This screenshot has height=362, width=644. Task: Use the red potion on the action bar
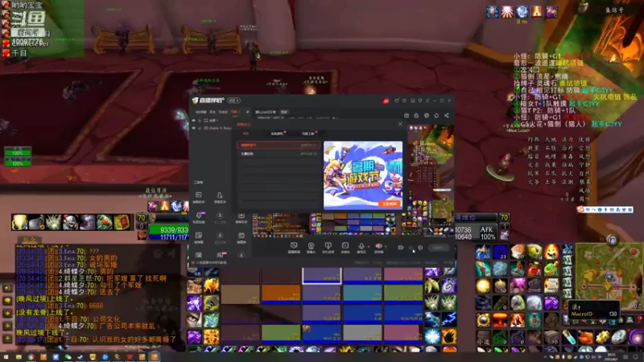click(x=535, y=269)
